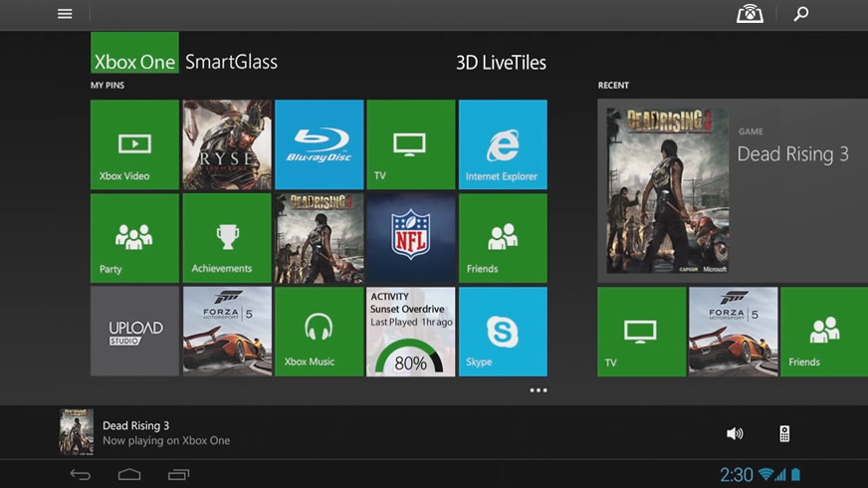Open Dead Rising 3 pinned tile
Screen dimensions: 868x488
tap(320, 238)
